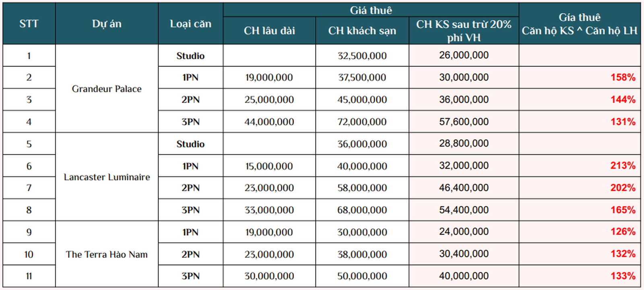Select the CH KS sau trừ 20% header
Screen dimensions: 644x290
[x=464, y=31]
